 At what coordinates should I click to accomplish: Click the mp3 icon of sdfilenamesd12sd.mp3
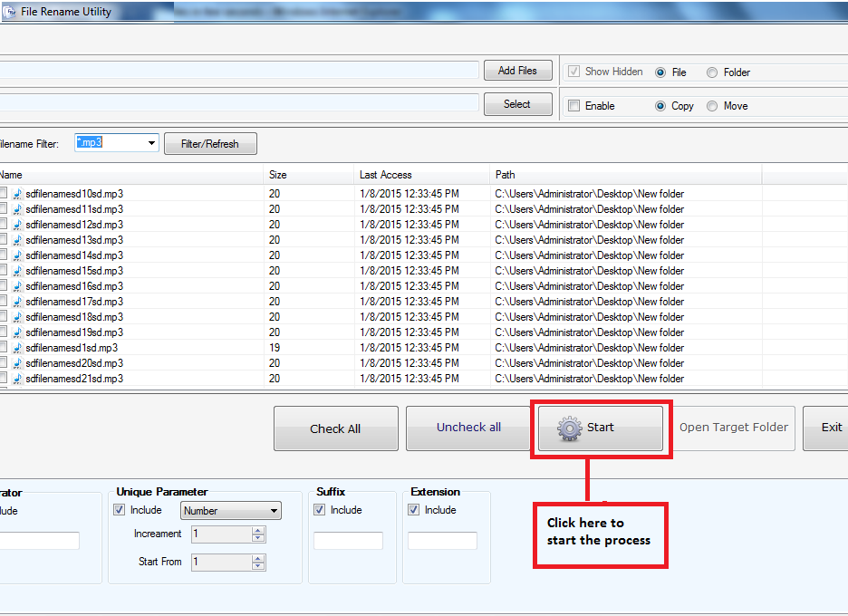(x=18, y=225)
